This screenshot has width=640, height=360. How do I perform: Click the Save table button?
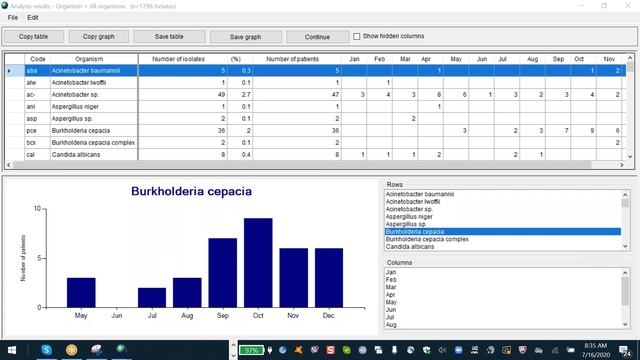(x=169, y=37)
